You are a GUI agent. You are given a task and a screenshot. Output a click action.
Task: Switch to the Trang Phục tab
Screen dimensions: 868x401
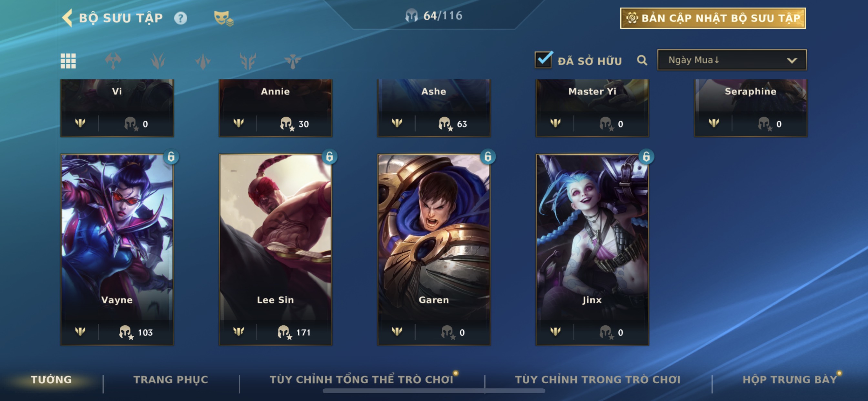coord(171,380)
